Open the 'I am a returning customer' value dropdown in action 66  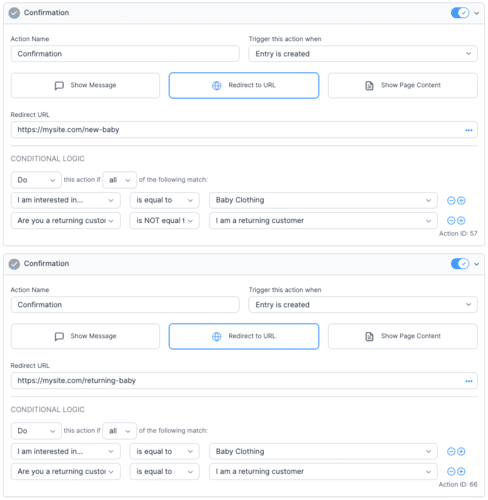[323, 472]
